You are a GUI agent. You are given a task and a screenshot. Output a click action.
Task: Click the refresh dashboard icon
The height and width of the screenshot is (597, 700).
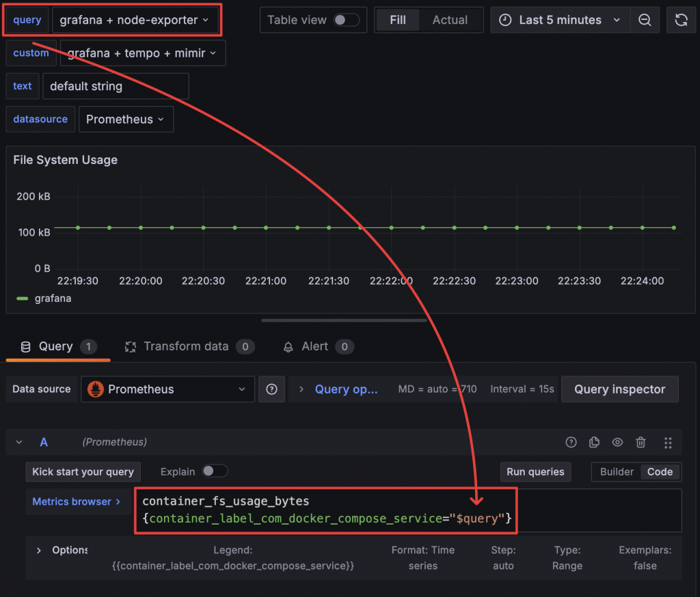coord(681,20)
